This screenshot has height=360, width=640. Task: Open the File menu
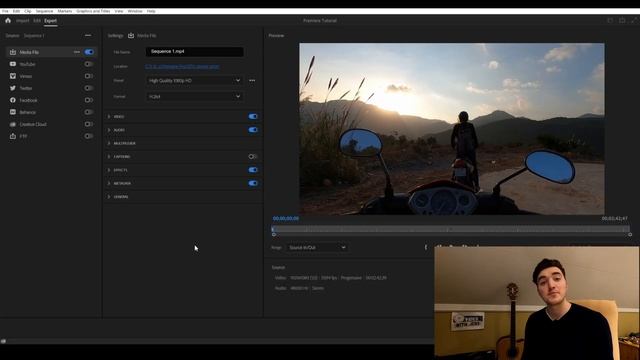pyautogui.click(x=5, y=11)
